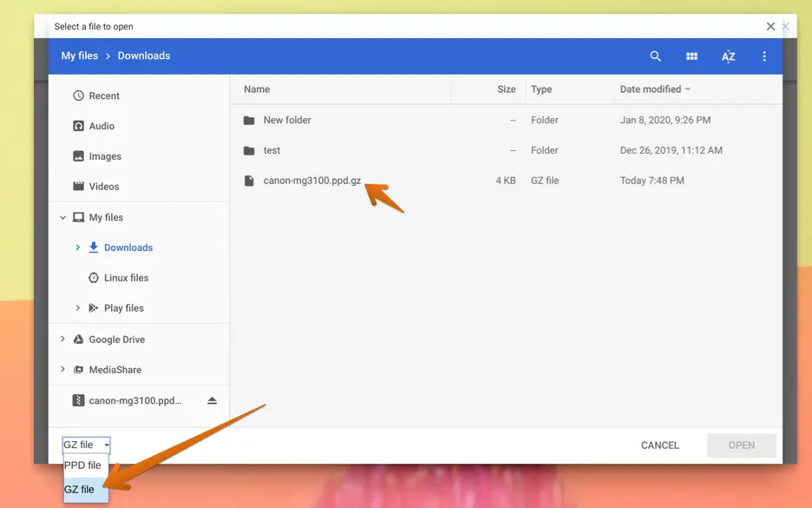Expand the MediaShare tree
Screen dimensions: 812x508
[x=62, y=369]
